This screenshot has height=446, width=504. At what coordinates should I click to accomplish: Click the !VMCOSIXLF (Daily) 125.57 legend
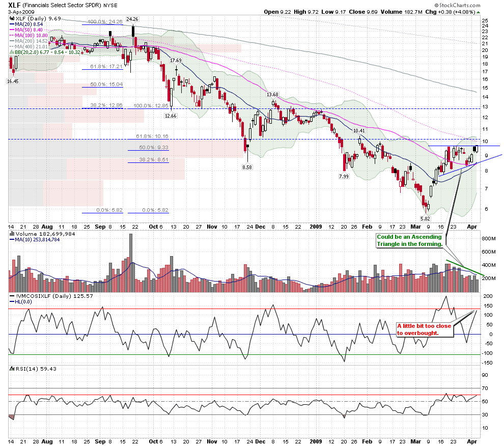[51, 296]
